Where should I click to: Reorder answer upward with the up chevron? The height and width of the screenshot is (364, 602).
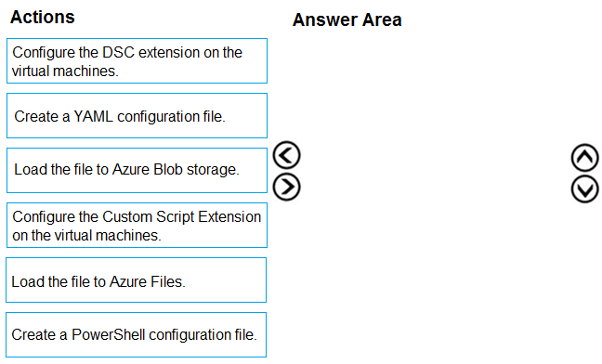[x=584, y=158]
